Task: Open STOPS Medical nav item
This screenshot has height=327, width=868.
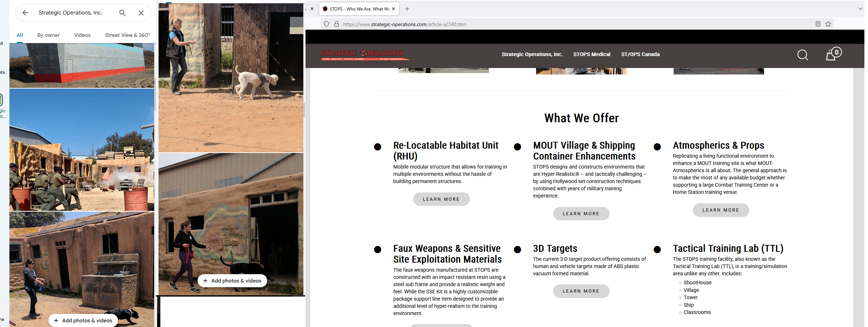Action: click(591, 54)
